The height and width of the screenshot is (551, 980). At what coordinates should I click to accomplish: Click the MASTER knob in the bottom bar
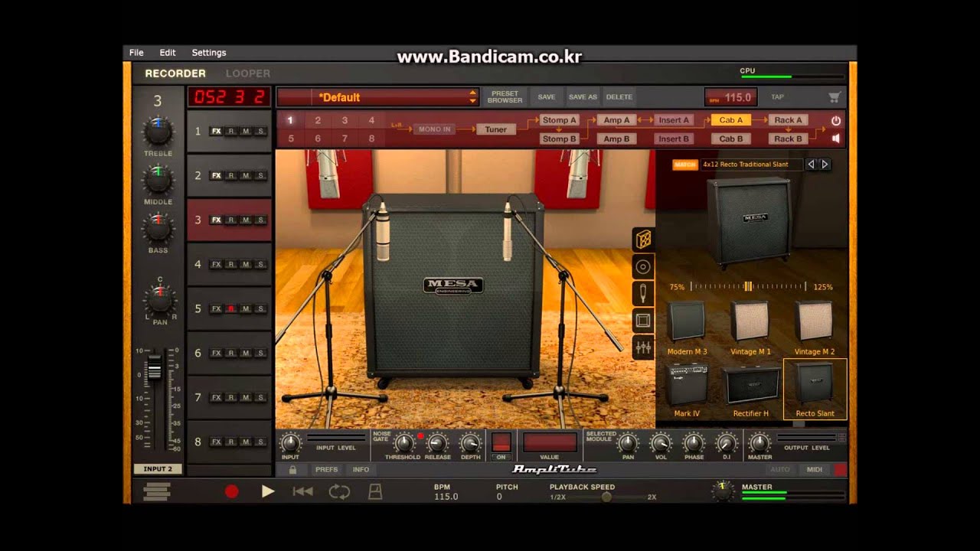tap(759, 442)
